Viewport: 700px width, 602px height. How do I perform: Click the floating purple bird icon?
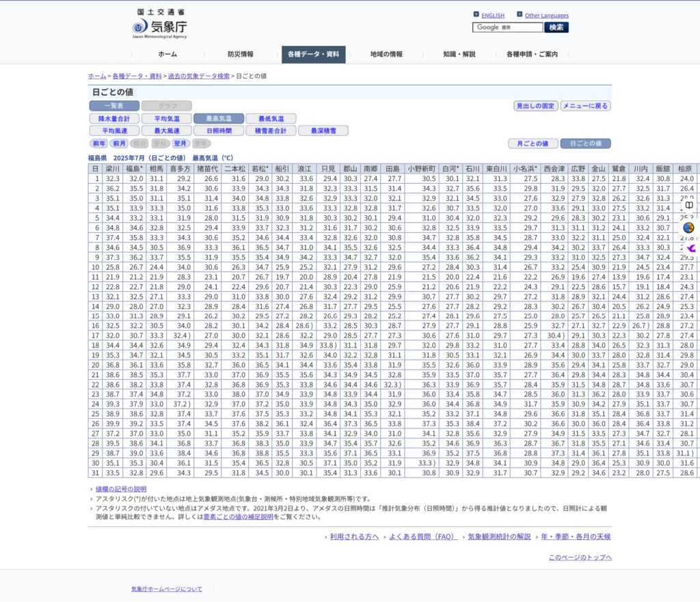690,248
